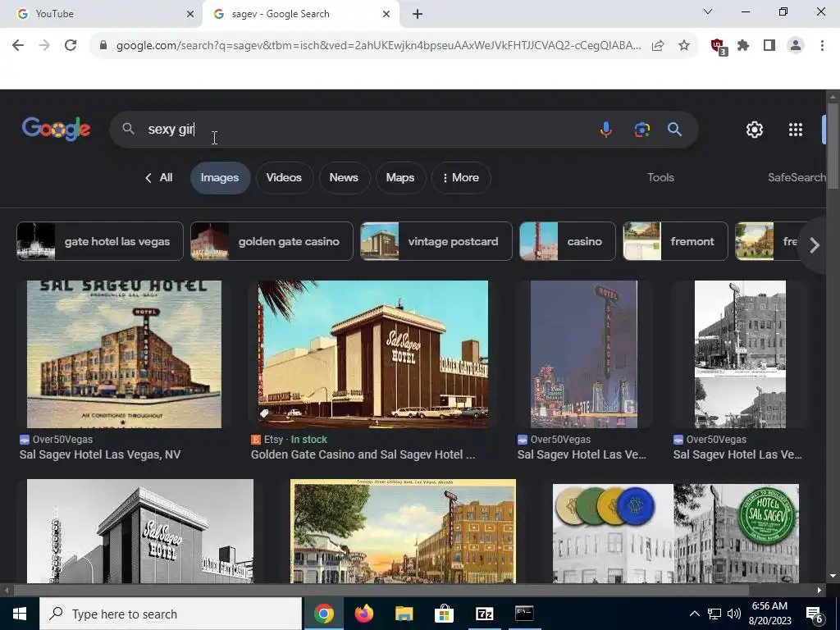Open the Etsy Golden Gate Casino image
Screen dimensions: 840x630
pyautogui.click(x=373, y=354)
